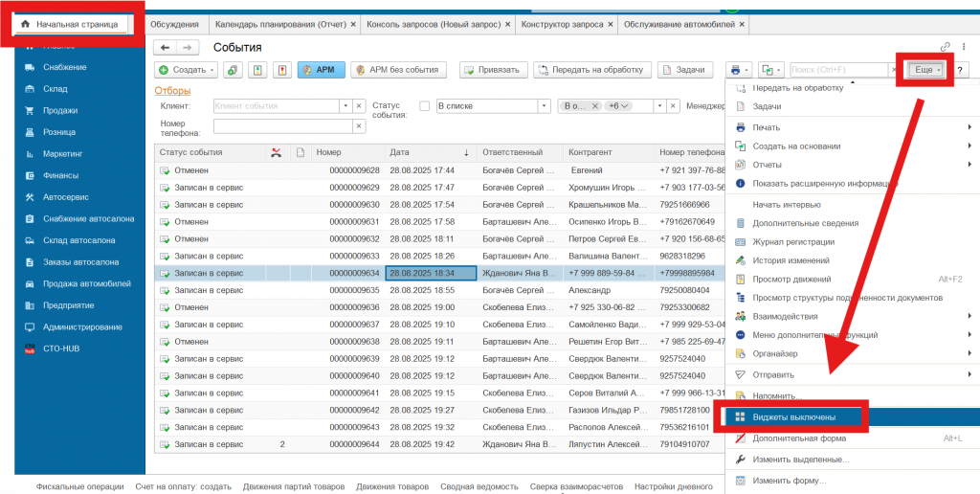Expand the В списке combo box
The image size is (980, 494).
pyautogui.click(x=546, y=106)
